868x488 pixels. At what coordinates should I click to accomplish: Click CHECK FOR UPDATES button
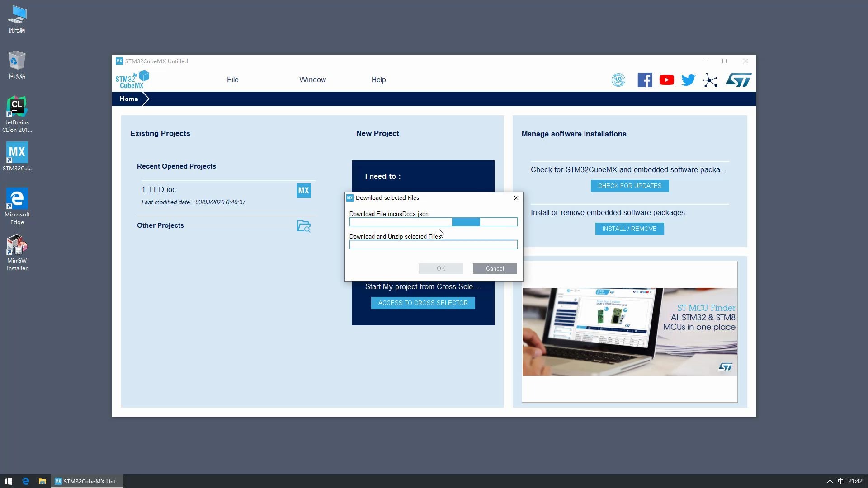[630, 186]
